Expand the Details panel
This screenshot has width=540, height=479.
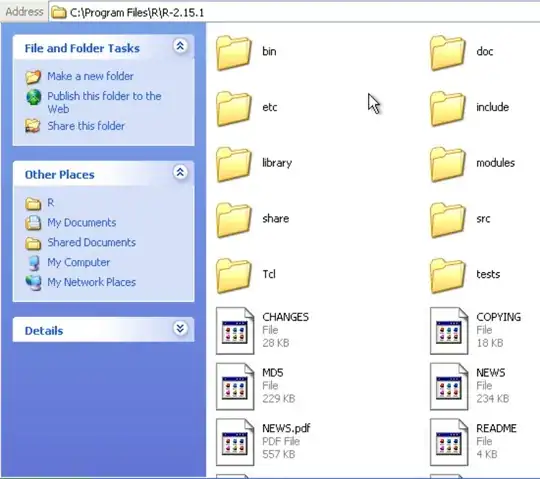(180, 329)
